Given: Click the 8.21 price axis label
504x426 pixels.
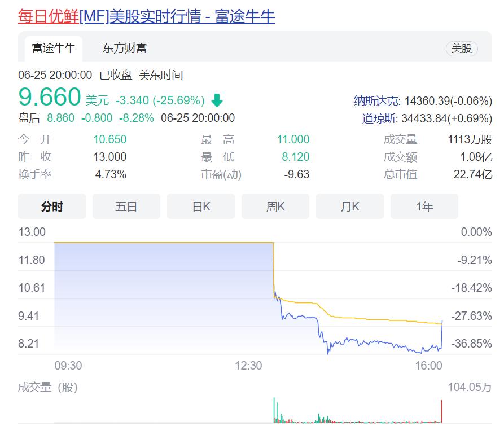Looking at the screenshot, I should coord(28,344).
